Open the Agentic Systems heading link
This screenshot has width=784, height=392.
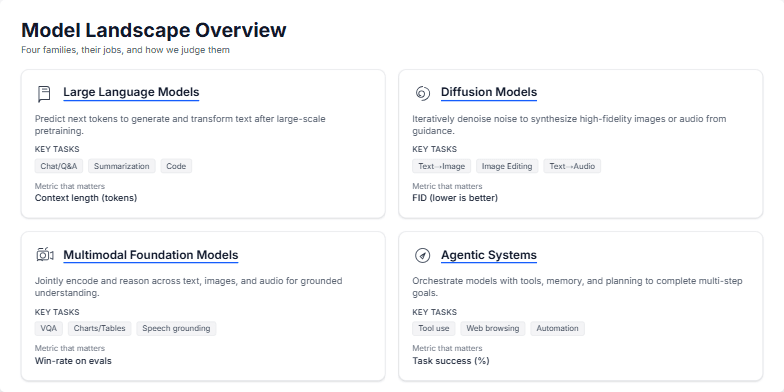(488, 255)
